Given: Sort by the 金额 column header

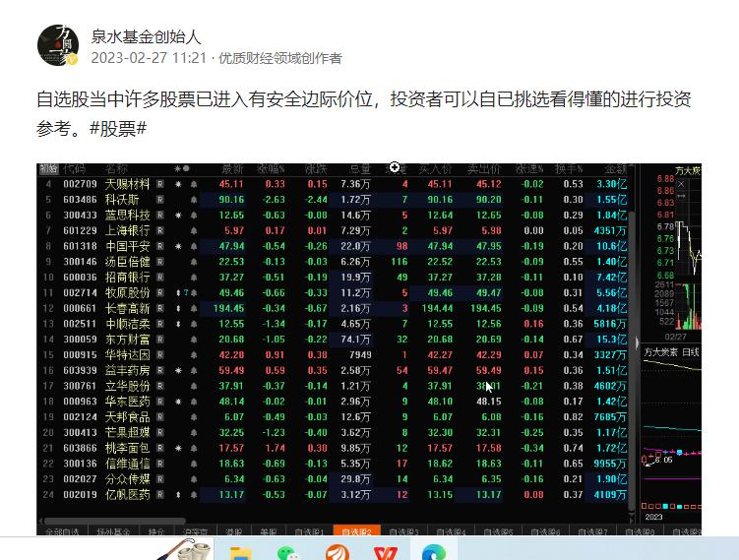Looking at the screenshot, I should 616,168.
